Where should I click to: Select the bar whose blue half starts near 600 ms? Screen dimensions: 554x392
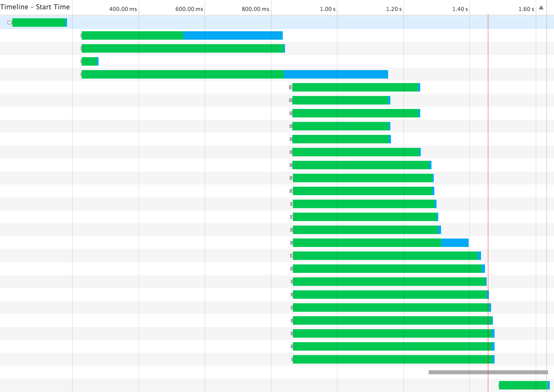click(x=182, y=35)
